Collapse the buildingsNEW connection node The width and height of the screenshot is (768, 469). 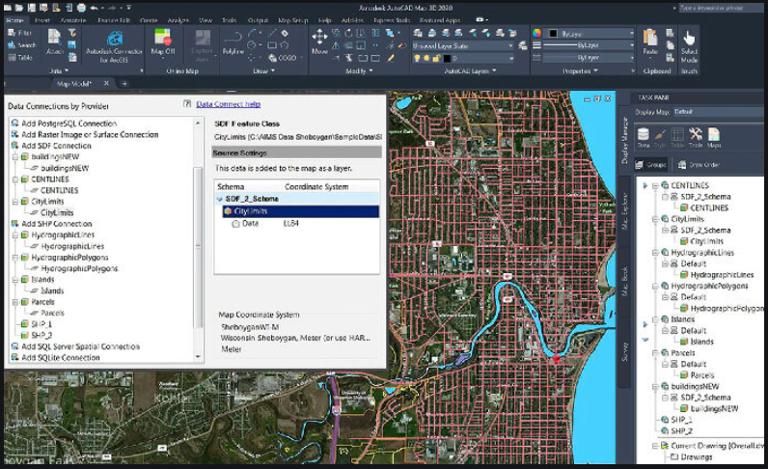(x=15, y=157)
